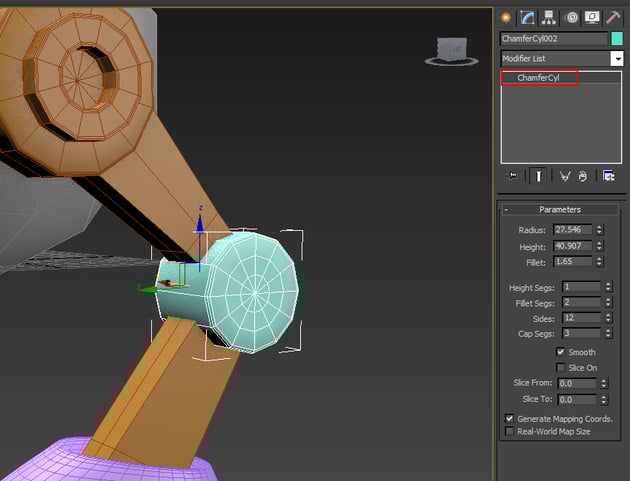
Task: Toggle Show End Result icon
Action: 538,175
